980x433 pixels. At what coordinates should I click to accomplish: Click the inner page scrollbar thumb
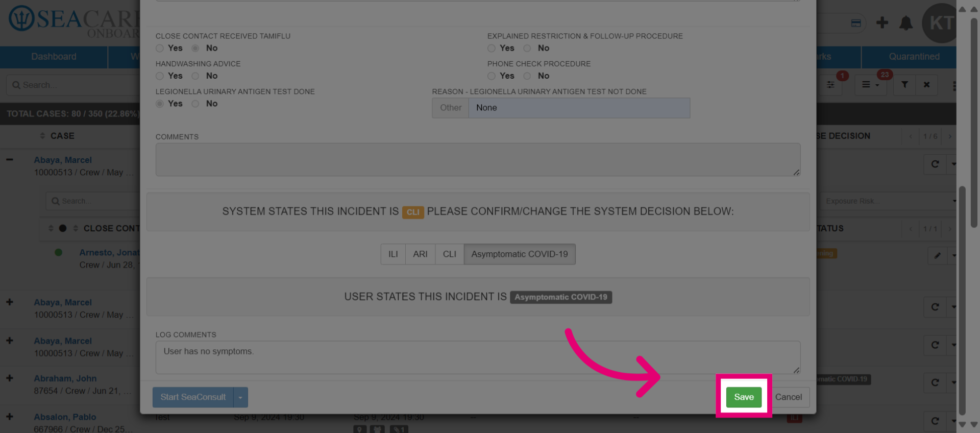pos(962,300)
